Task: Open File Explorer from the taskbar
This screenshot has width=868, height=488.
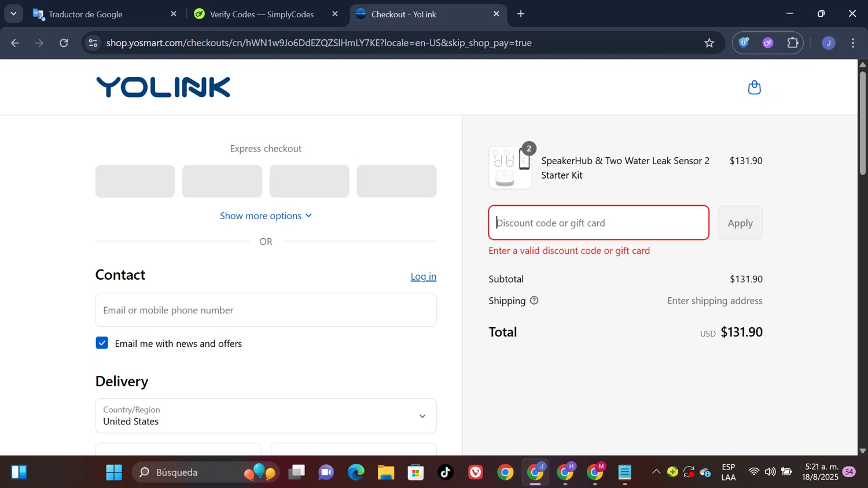Action: 386,472
